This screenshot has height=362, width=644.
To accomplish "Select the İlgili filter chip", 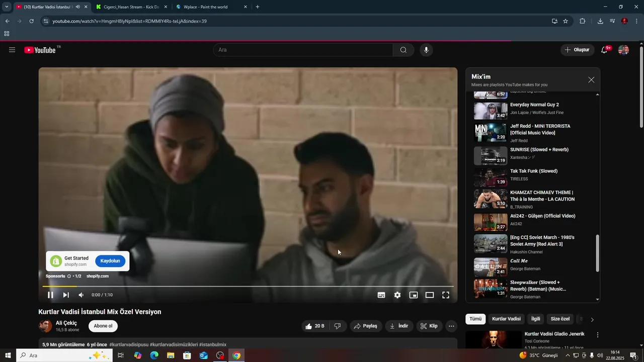I will click(x=535, y=319).
